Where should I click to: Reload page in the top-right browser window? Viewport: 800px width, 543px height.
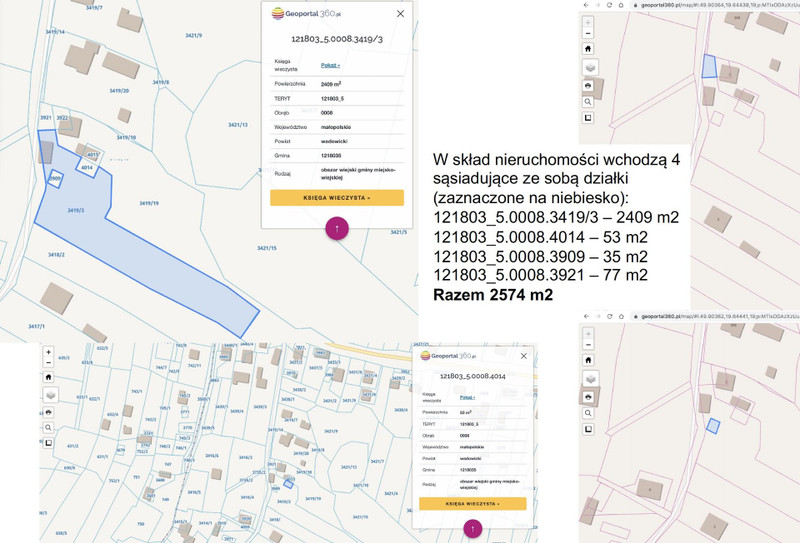(x=610, y=4)
